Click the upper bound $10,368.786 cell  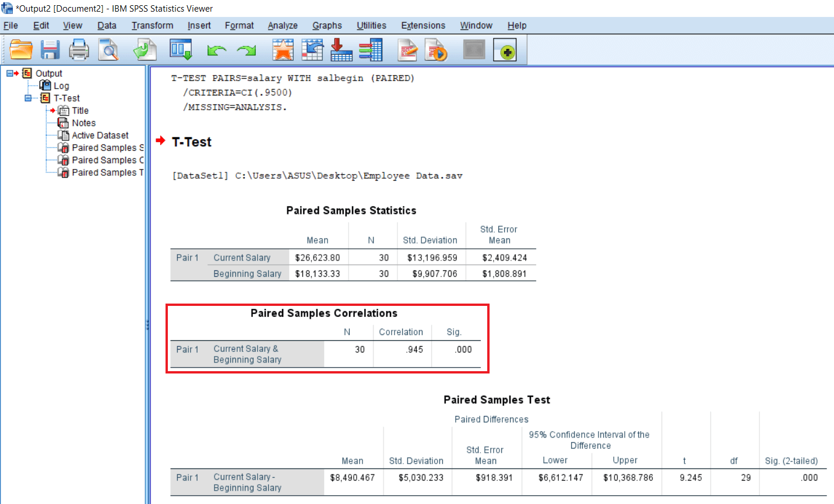(x=628, y=478)
